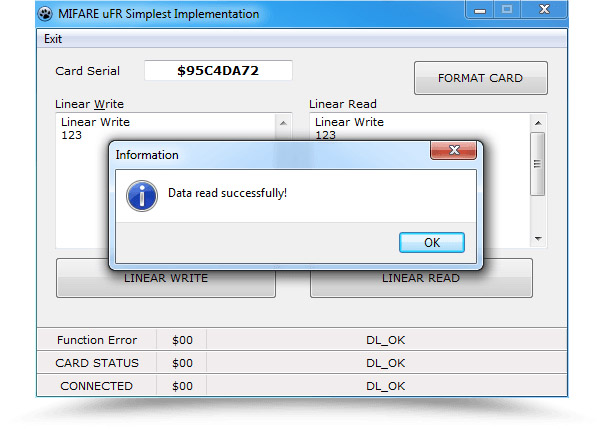Click the LINEAR READ button
605x429 pixels.
tap(421, 278)
